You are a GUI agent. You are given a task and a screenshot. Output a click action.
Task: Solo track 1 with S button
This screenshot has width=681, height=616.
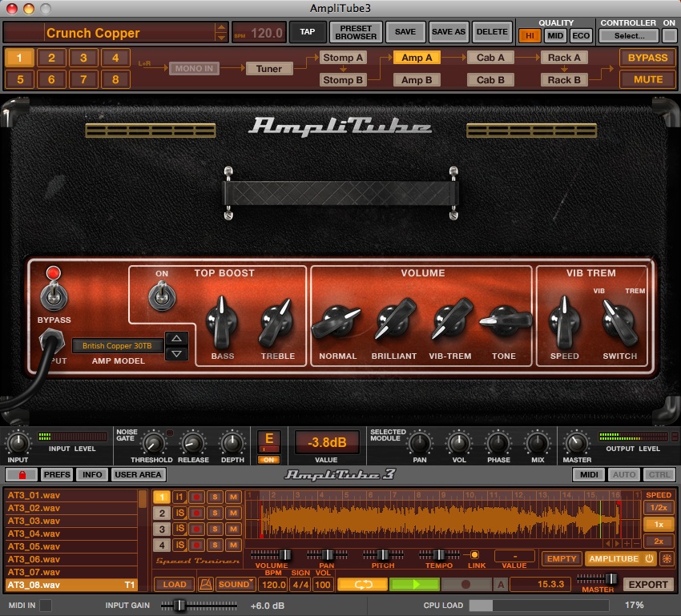(x=215, y=497)
